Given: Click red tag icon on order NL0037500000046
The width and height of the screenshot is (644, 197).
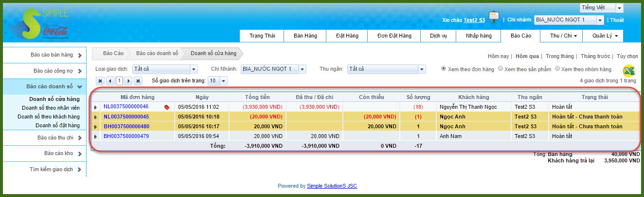Looking at the screenshot, I should pyautogui.click(x=167, y=107).
